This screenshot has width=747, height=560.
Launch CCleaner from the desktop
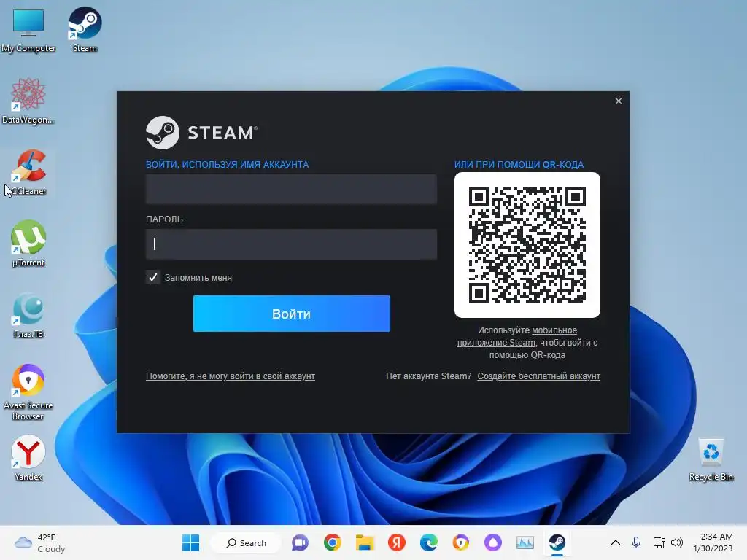pyautogui.click(x=29, y=171)
